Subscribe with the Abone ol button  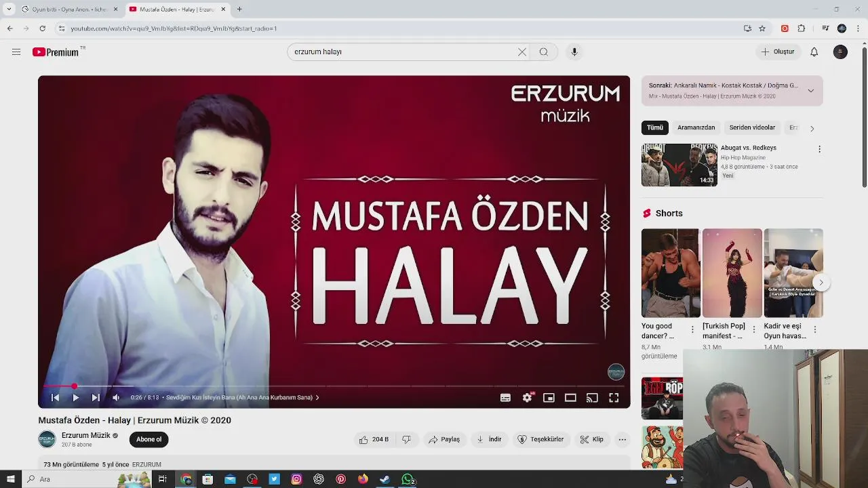(x=149, y=439)
